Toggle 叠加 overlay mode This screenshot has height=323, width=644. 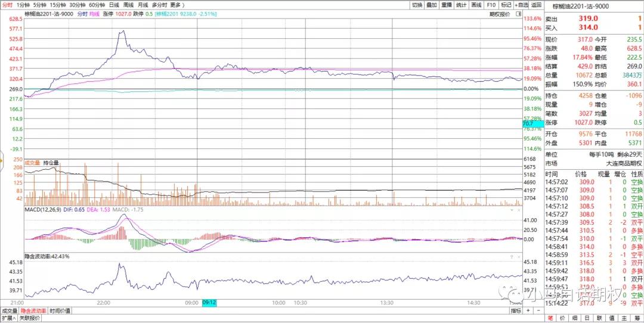click(x=432, y=5)
